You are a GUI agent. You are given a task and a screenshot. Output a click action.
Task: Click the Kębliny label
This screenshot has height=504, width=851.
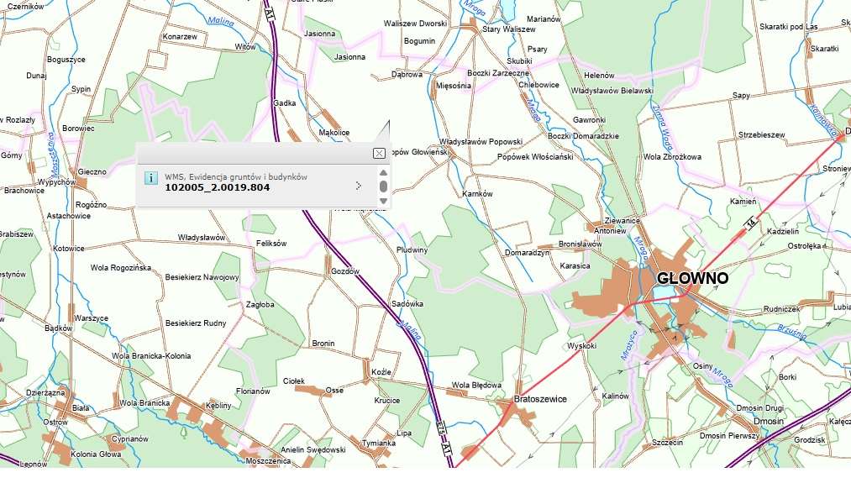(x=218, y=405)
